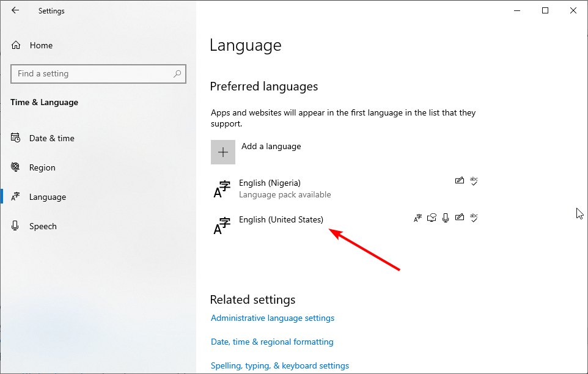Viewport: 588px width, 374px height.
Task: Click speech recognition microphone icon for English (United States)
Action: pos(446,218)
